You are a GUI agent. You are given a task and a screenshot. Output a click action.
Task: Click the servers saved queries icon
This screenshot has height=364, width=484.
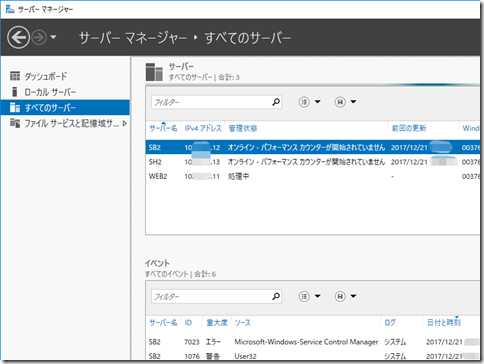click(x=340, y=102)
